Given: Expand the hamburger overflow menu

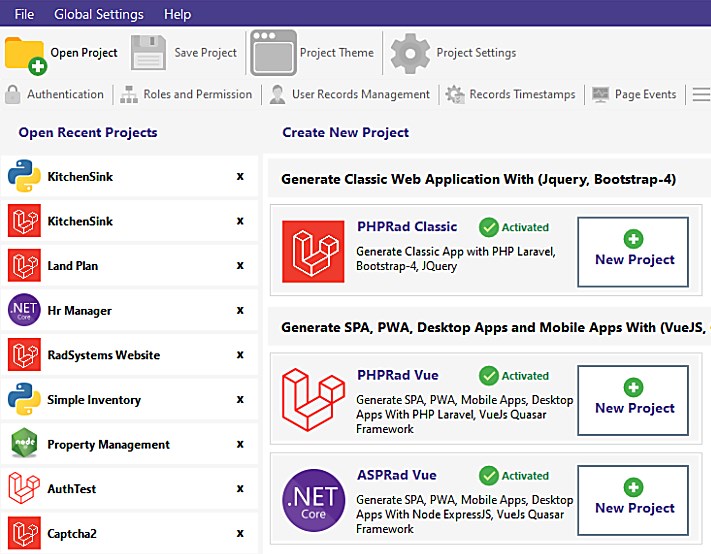Looking at the screenshot, I should 701,95.
